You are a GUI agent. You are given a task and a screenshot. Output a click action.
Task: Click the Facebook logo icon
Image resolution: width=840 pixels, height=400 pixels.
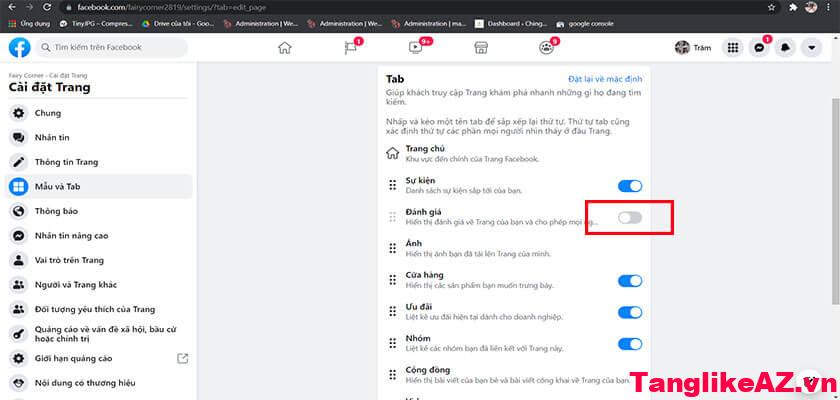(19, 47)
